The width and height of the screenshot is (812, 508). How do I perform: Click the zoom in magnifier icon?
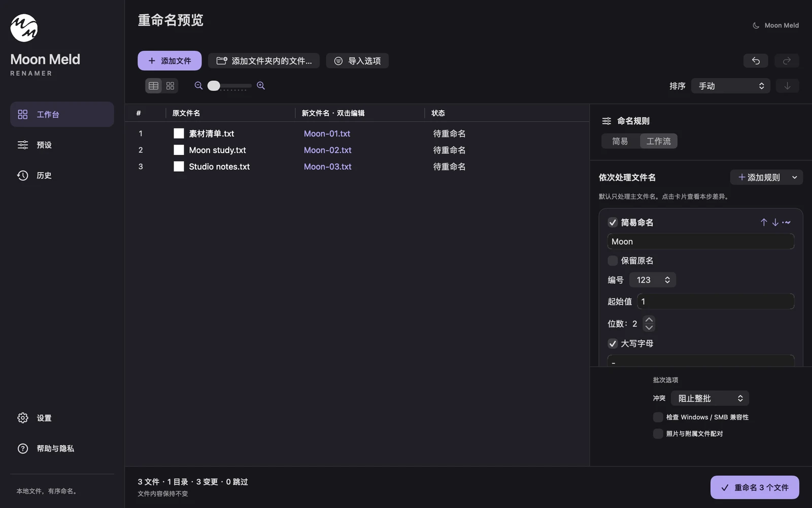(x=261, y=86)
